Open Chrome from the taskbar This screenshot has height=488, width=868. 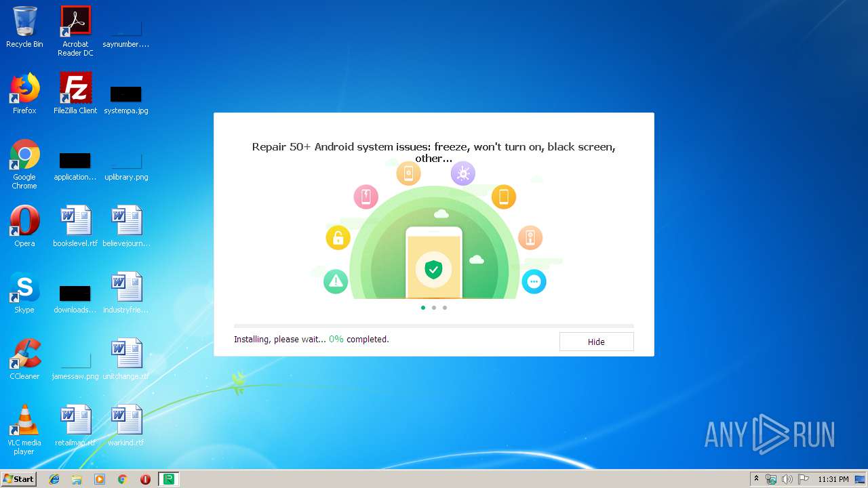pyautogui.click(x=123, y=479)
